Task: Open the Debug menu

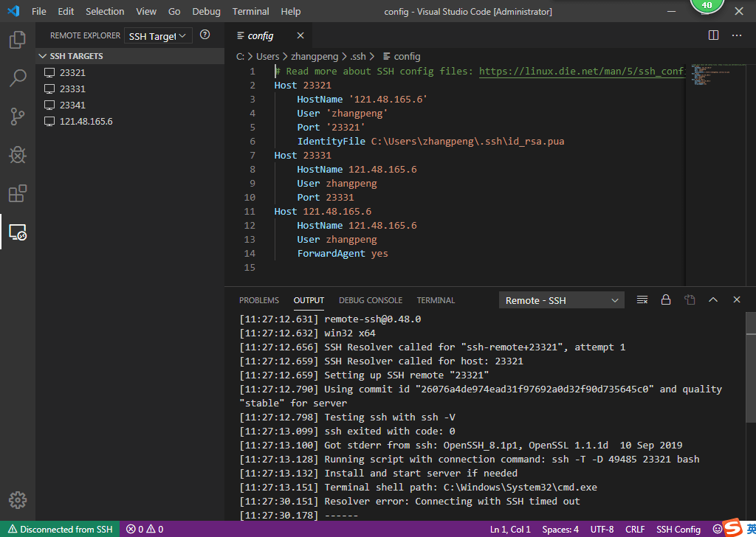Action: [206, 11]
